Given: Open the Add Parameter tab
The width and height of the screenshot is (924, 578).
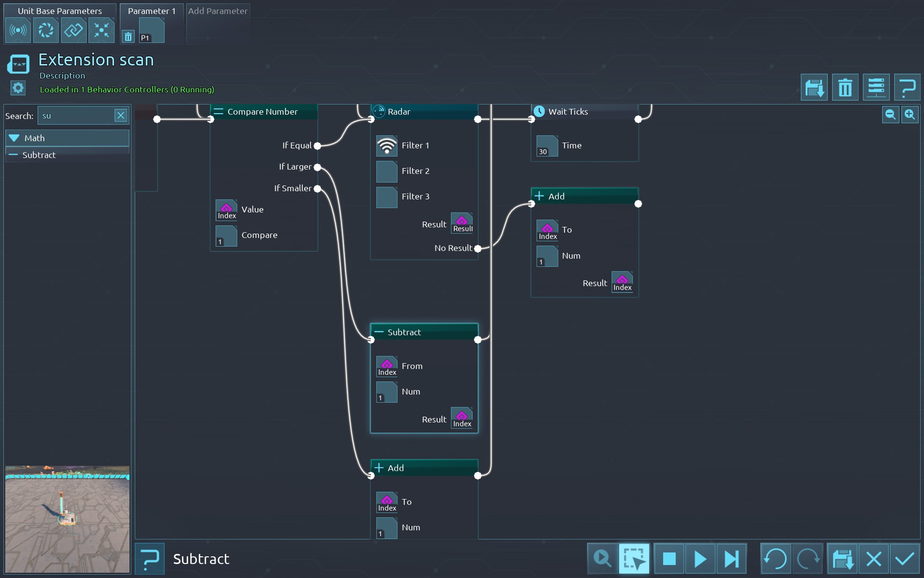Looking at the screenshot, I should [x=218, y=11].
